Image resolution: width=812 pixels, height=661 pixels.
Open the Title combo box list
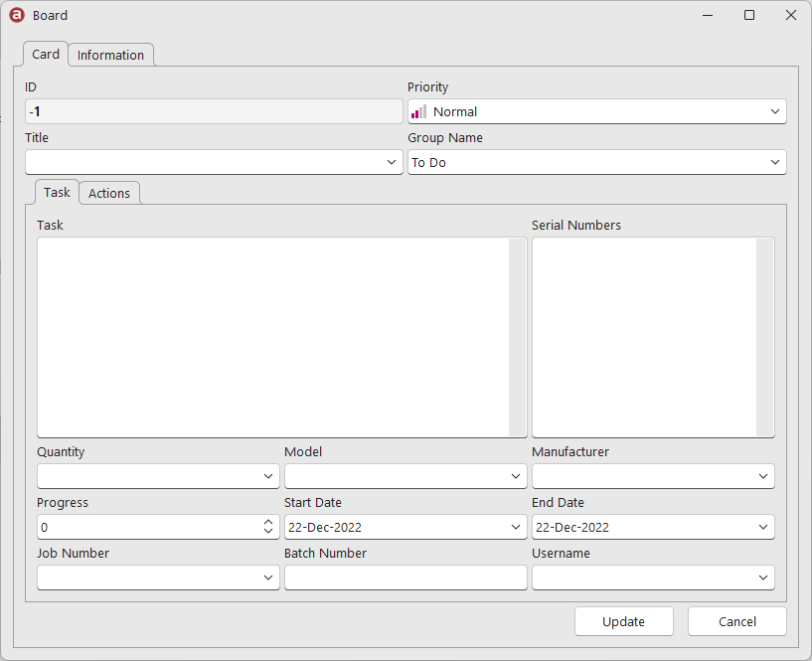pos(392,162)
